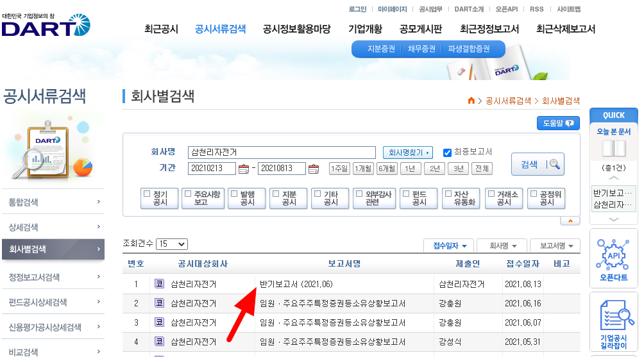The image size is (644, 357).
Task: Click the 검색 search button
Action: tap(538, 164)
